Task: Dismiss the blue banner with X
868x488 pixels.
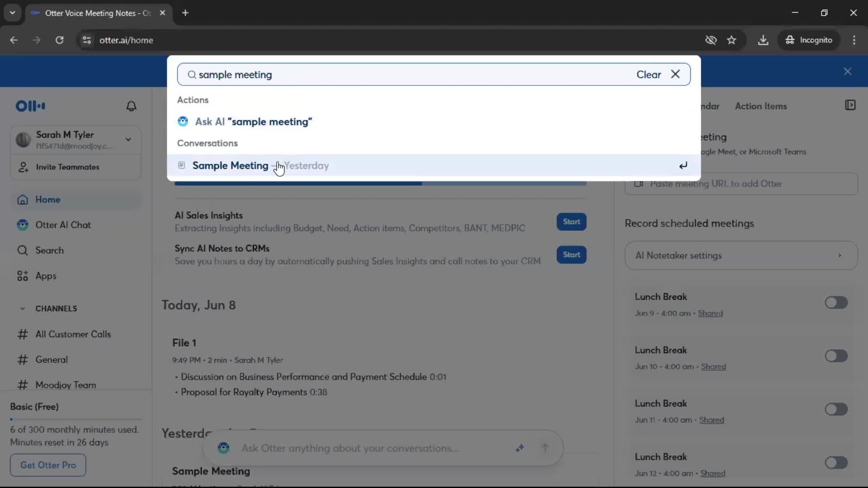Action: 848,71
